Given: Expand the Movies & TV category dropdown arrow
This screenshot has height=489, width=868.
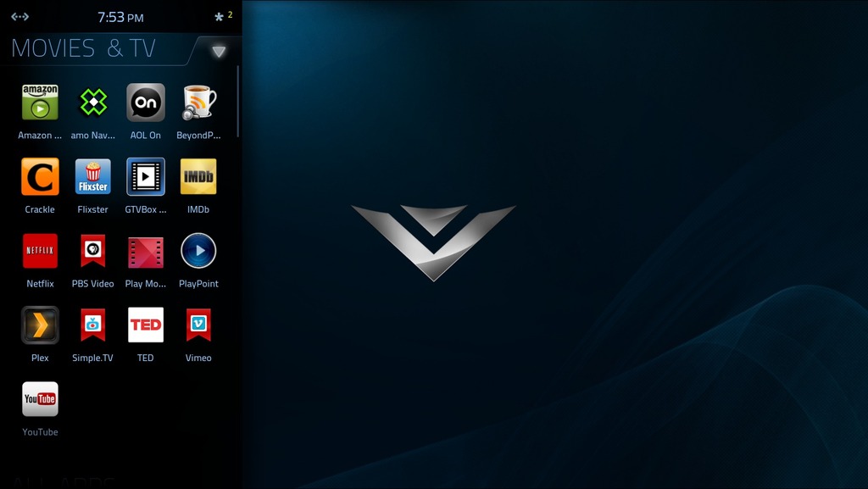Looking at the screenshot, I should click(x=219, y=52).
